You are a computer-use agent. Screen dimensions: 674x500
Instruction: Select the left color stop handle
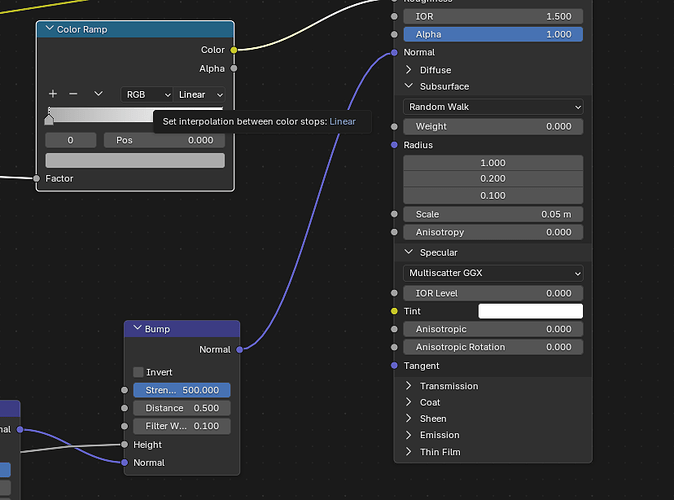click(49, 118)
